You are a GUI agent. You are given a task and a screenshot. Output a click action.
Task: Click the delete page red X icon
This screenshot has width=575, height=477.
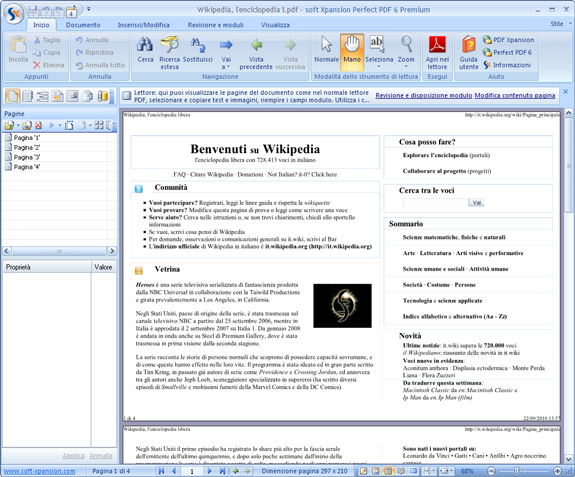[x=38, y=126]
